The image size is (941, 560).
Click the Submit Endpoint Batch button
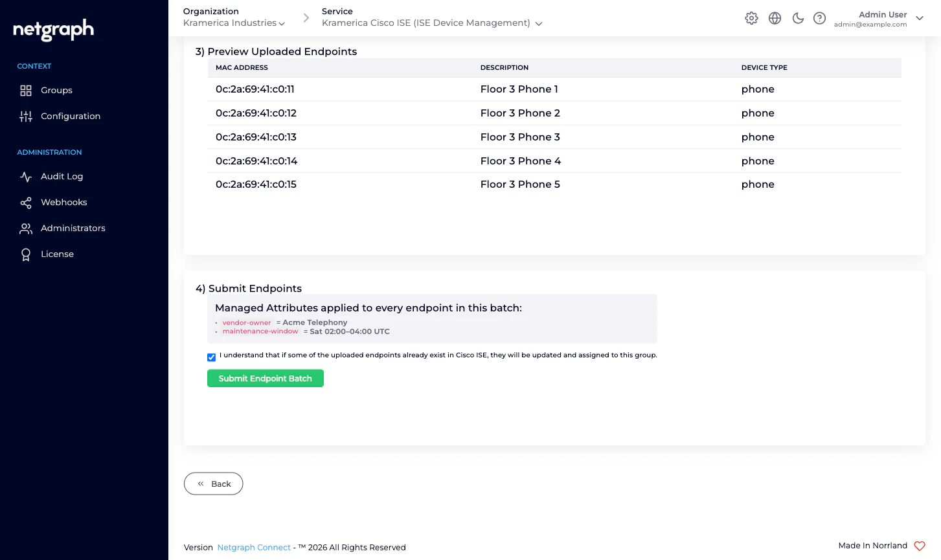point(265,378)
